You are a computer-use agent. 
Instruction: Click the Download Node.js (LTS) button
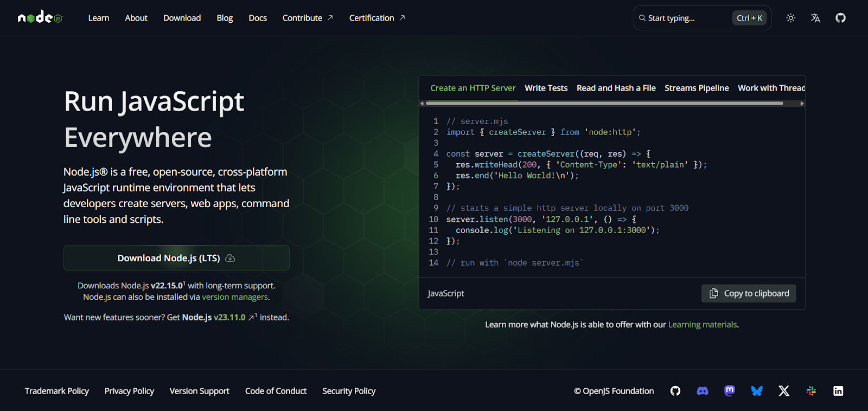click(x=176, y=258)
